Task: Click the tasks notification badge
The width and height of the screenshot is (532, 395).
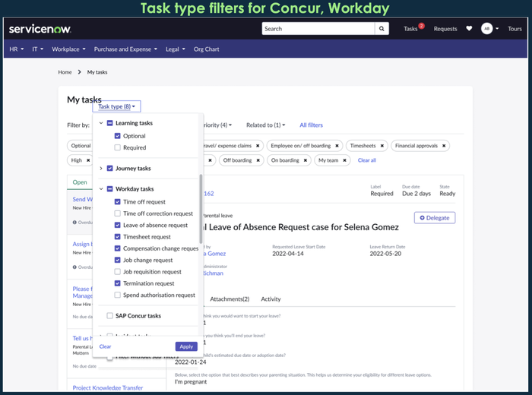Action: (421, 26)
